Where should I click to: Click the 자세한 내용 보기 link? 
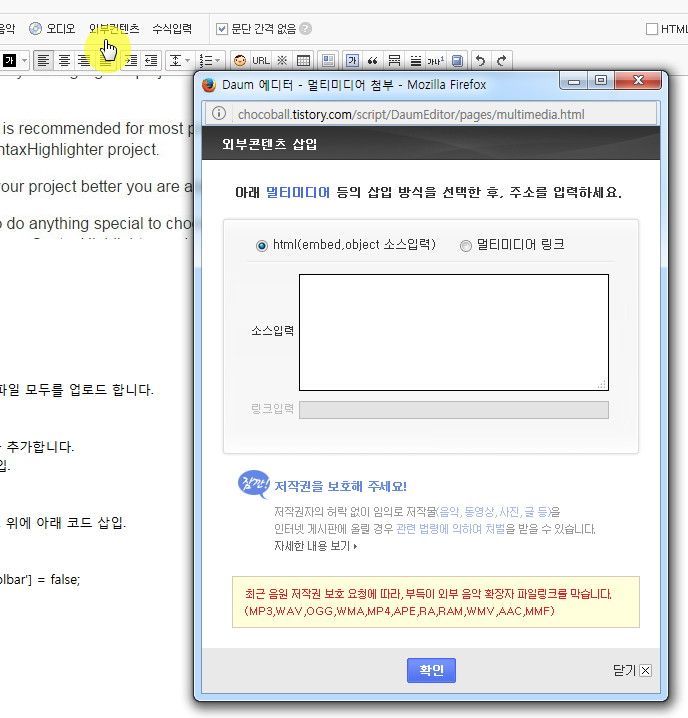pos(316,546)
